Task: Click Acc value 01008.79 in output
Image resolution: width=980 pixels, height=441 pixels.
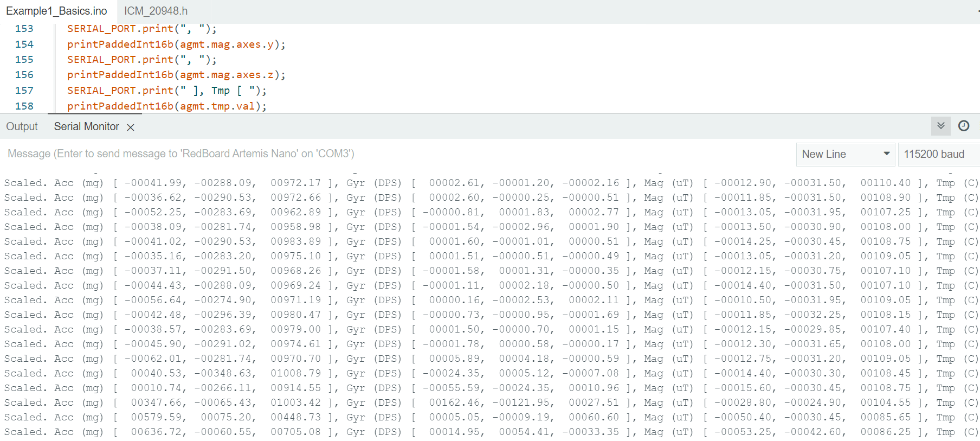Action: pos(295,374)
